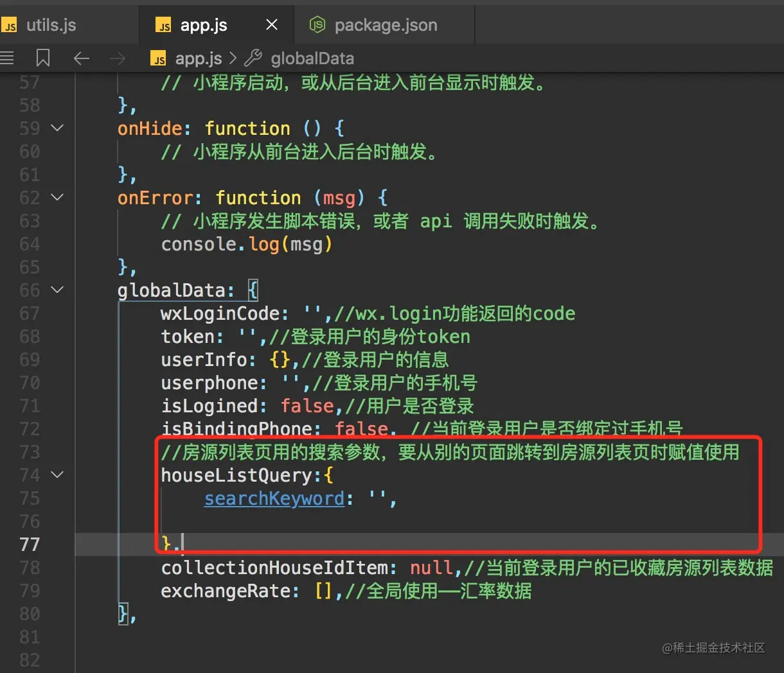
Task: Collapse the onHide function at line 59
Action: 57,128
